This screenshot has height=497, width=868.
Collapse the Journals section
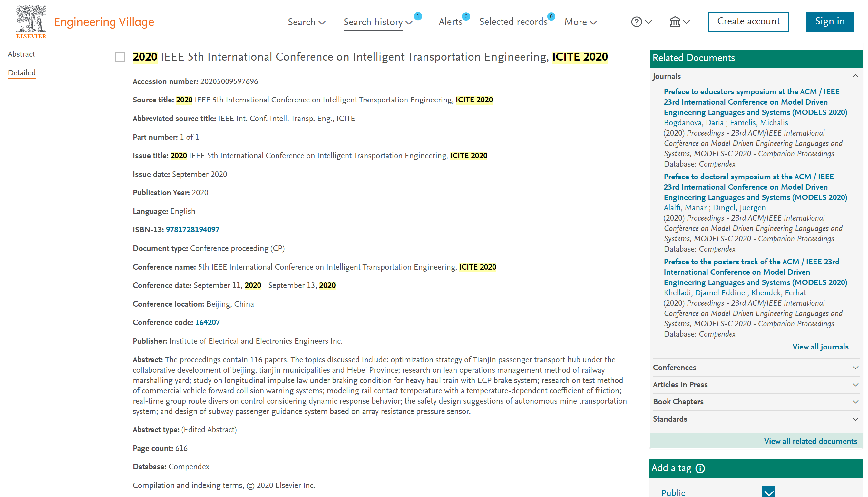point(855,76)
